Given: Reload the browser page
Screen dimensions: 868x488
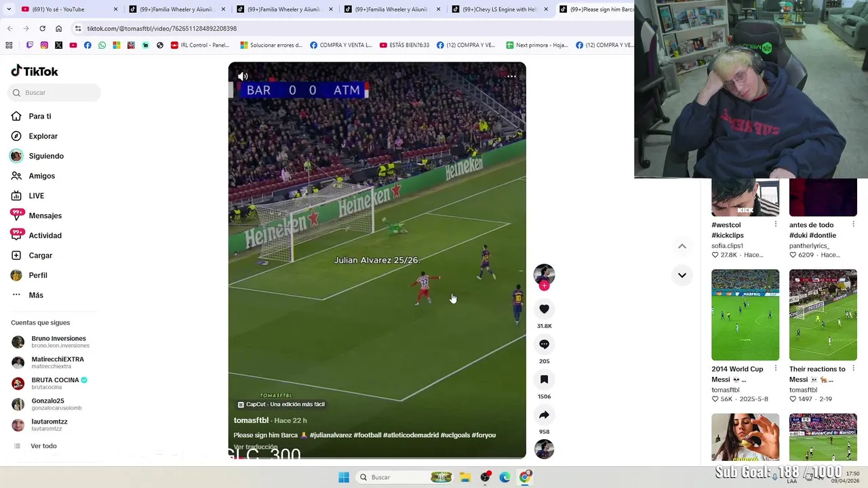Looking at the screenshot, I should (x=42, y=28).
